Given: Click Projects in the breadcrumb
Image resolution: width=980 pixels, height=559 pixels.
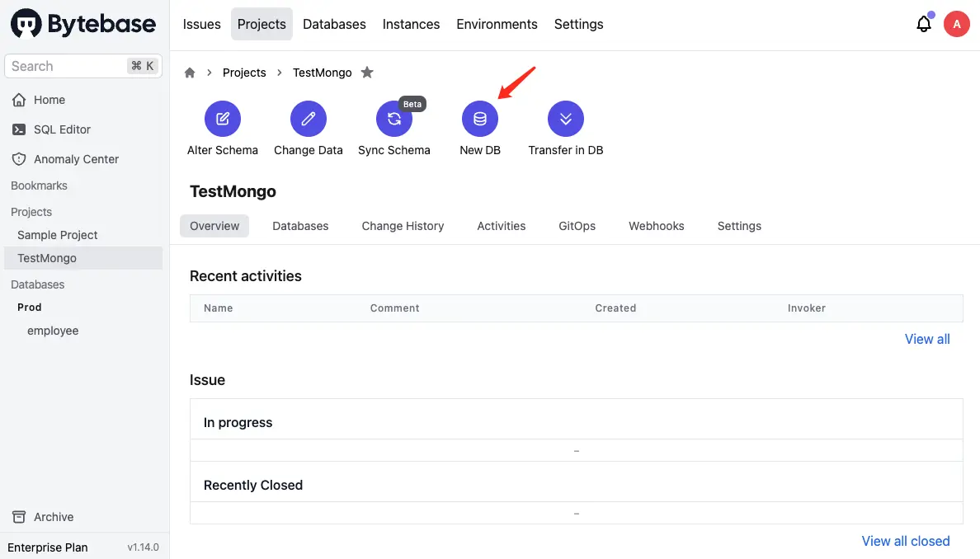Looking at the screenshot, I should 244,73.
